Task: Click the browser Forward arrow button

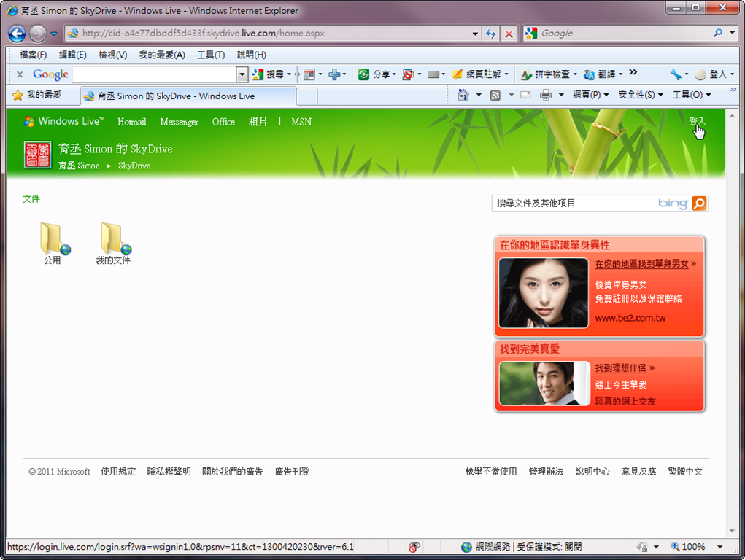Action: click(38, 34)
